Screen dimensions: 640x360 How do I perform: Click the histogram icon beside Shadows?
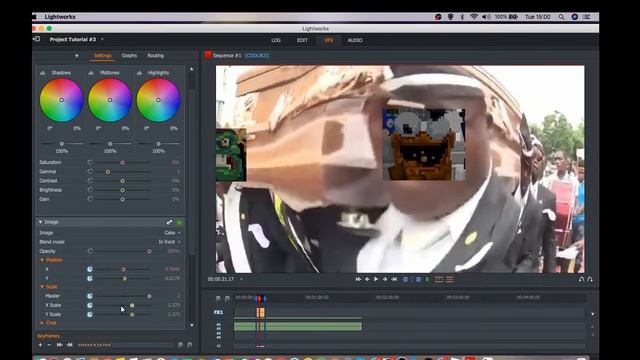click(x=43, y=73)
